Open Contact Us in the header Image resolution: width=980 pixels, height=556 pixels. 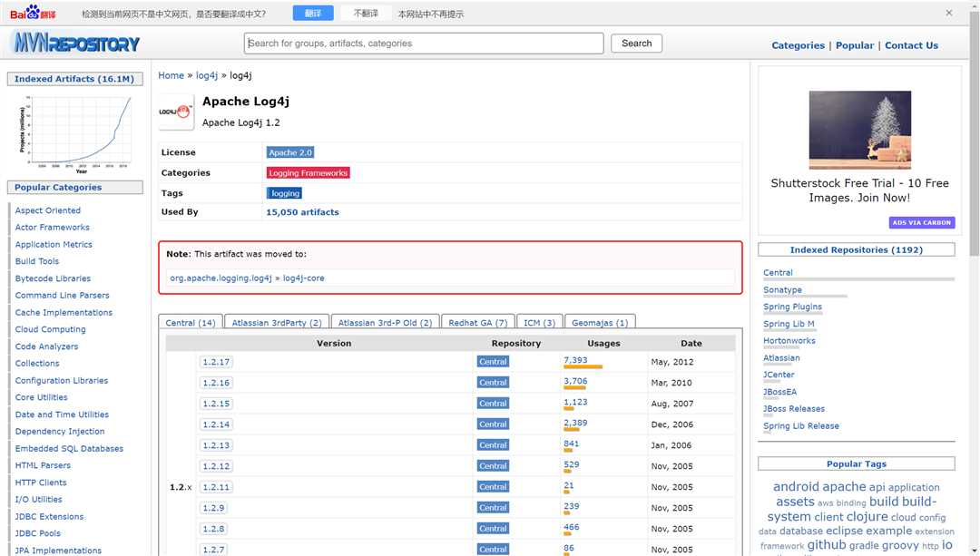(911, 45)
